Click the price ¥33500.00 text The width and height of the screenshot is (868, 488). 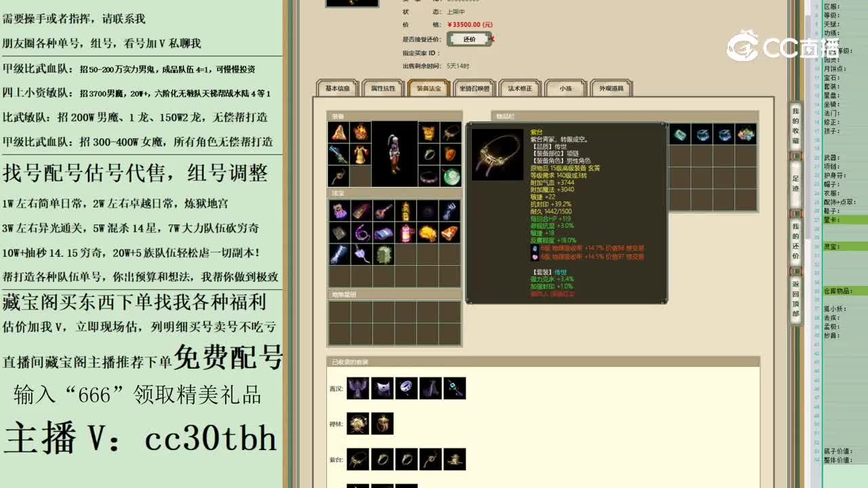tap(470, 25)
